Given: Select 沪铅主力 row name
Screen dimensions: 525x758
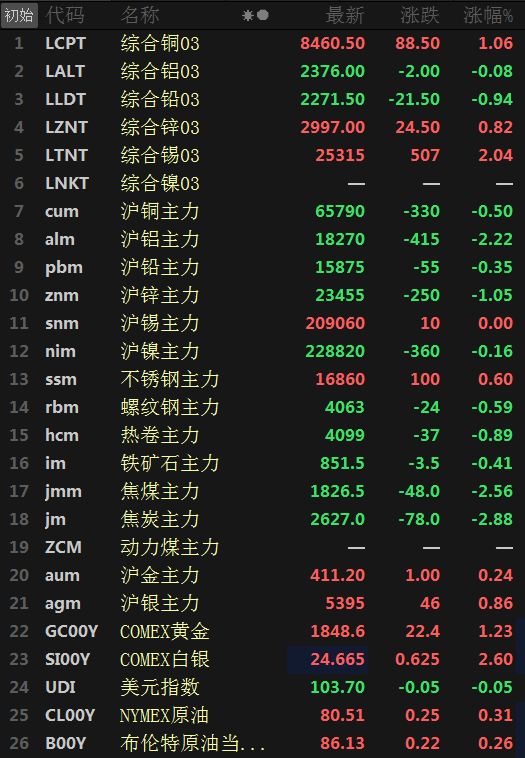Looking at the screenshot, I should click(160, 268).
